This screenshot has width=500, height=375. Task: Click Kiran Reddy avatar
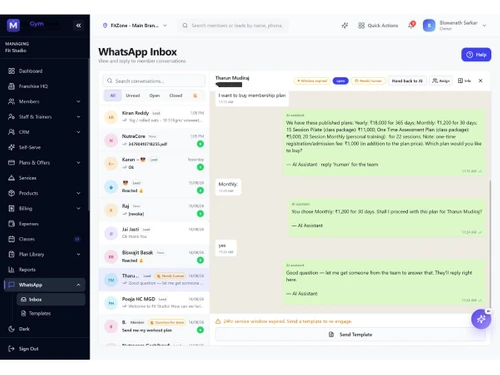pyautogui.click(x=111, y=117)
